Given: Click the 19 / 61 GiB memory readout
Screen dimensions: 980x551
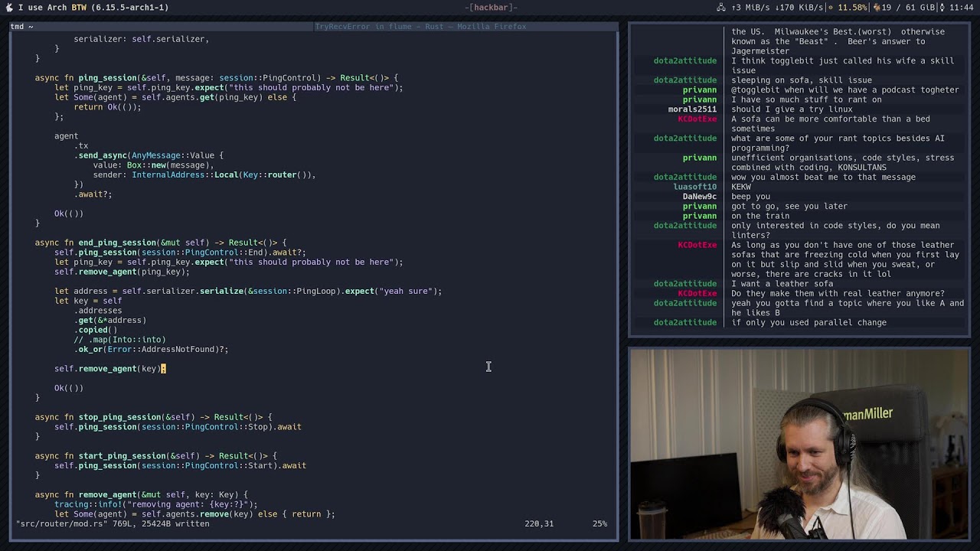Looking at the screenshot, I should [x=909, y=8].
